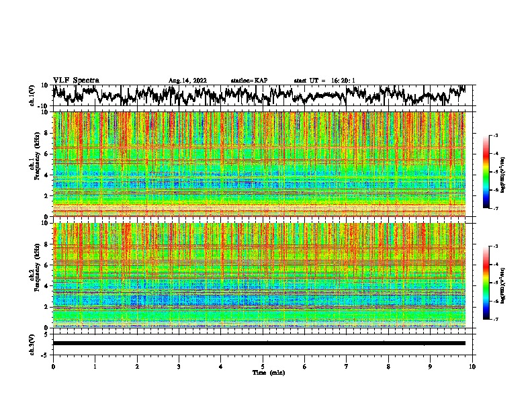Viewport: 532px width, 411px height.
Task: Click time-axis tick label "7"
Action: 347,367
